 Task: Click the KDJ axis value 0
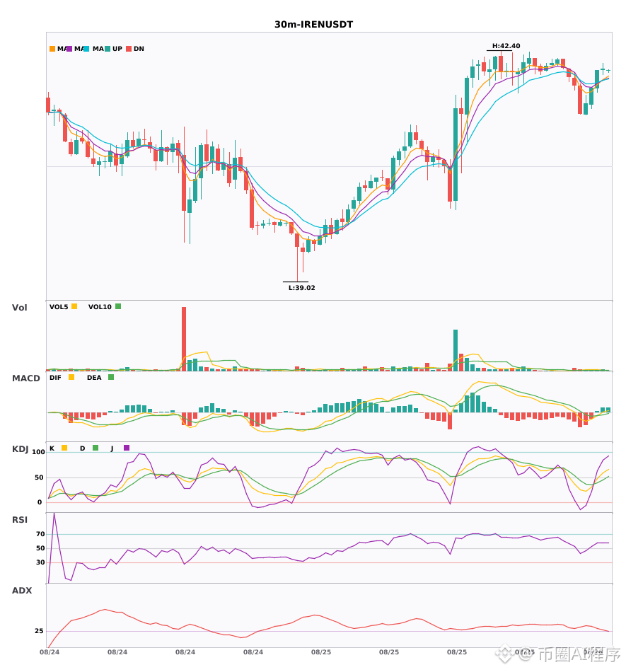tap(40, 502)
